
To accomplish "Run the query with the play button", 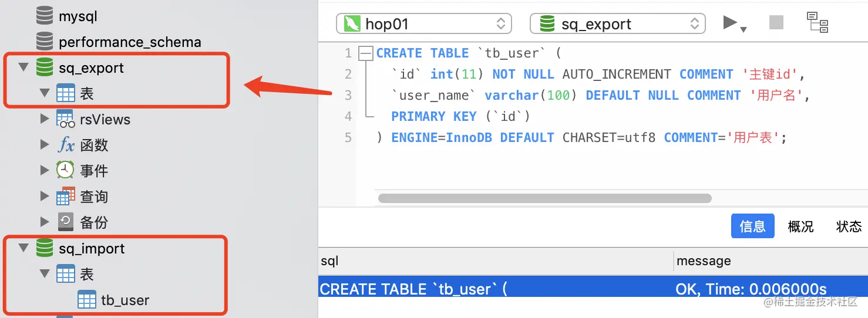I will pos(730,23).
